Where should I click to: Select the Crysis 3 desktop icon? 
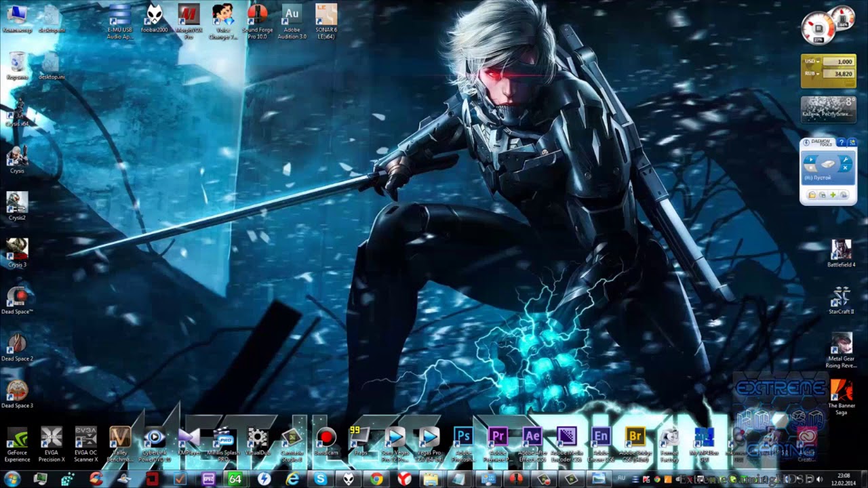click(x=17, y=253)
